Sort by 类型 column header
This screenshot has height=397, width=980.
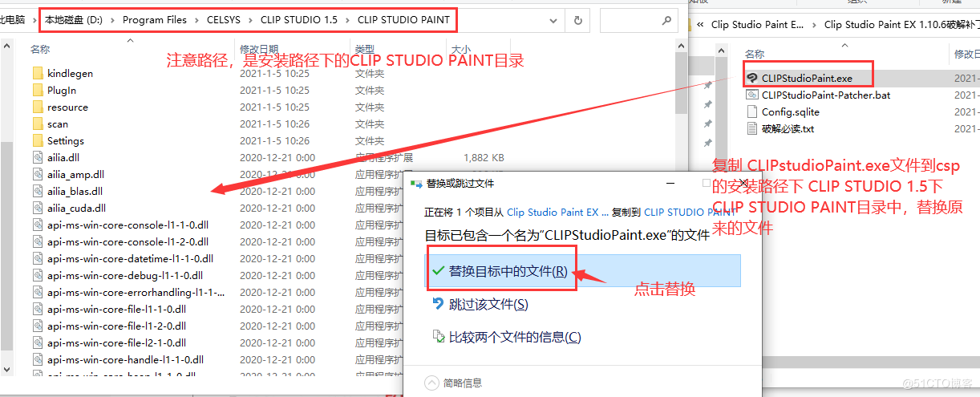[365, 49]
